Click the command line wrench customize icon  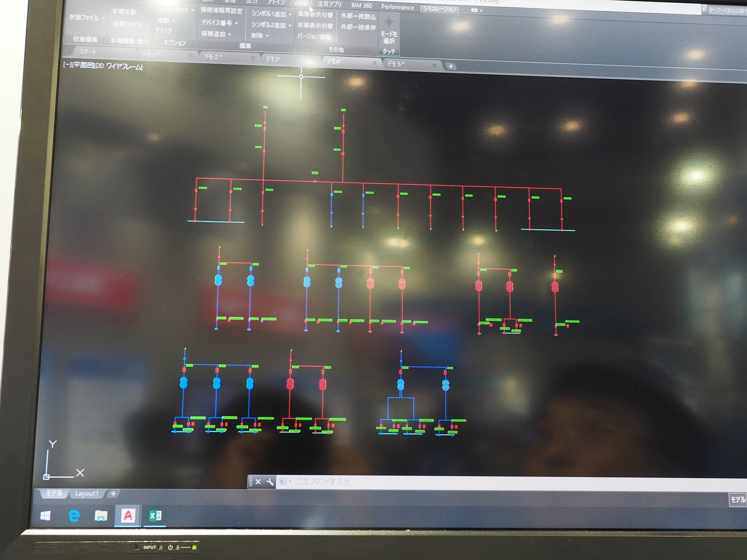tap(270, 482)
